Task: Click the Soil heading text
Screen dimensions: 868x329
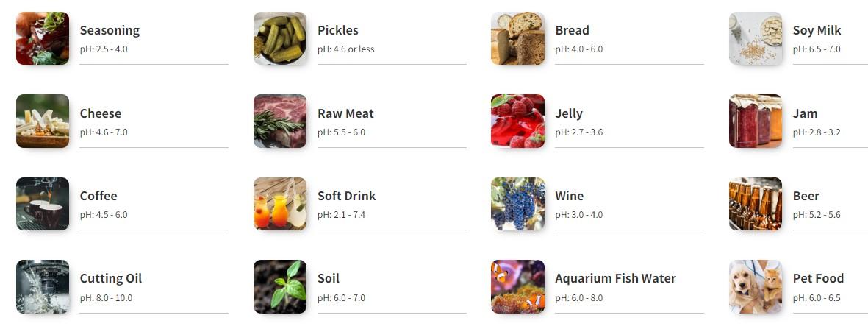Action: (x=329, y=278)
